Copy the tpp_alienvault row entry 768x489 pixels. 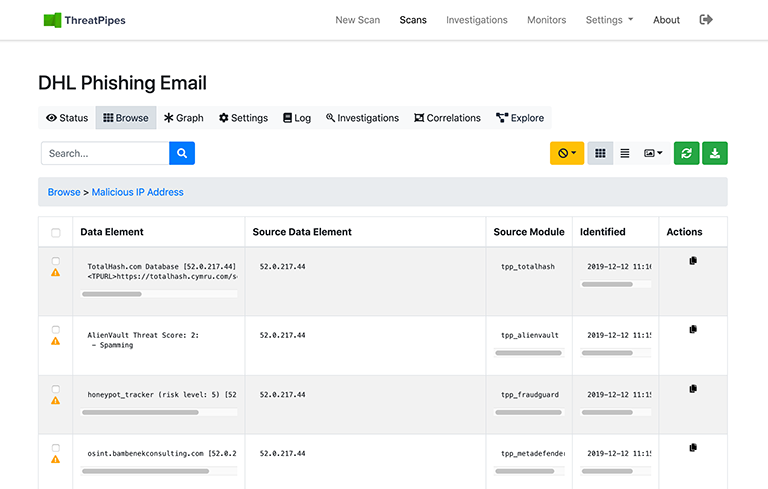[693, 329]
